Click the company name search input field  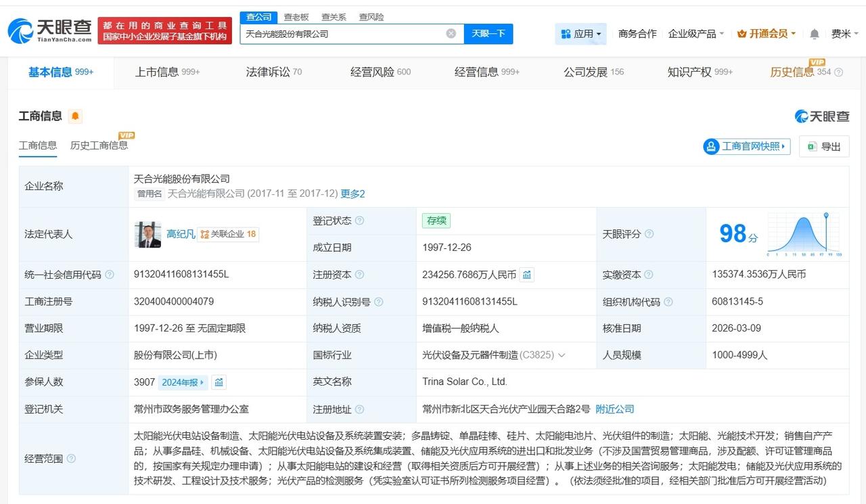click(342, 33)
